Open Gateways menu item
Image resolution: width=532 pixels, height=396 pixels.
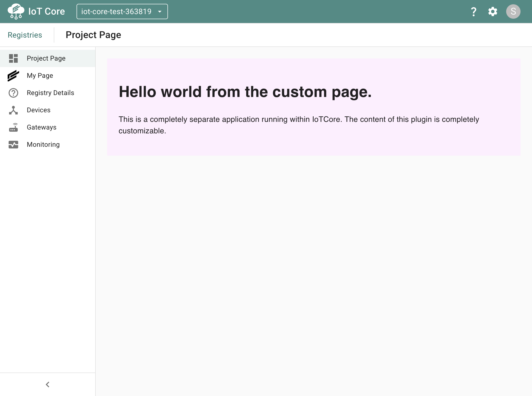48,127
